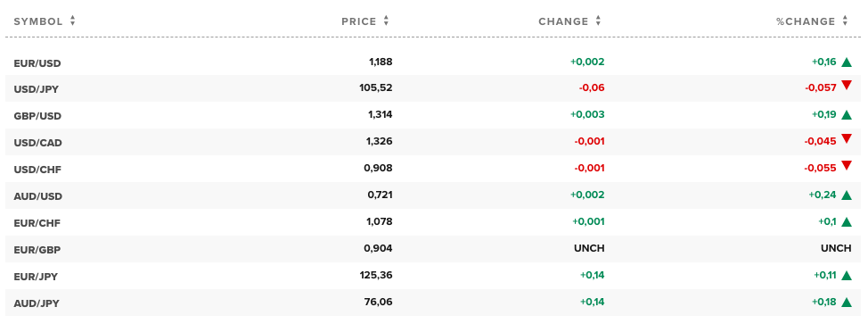The image size is (868, 332).
Task: Sort table by %CHANGE column arrows
Action: click(x=845, y=21)
